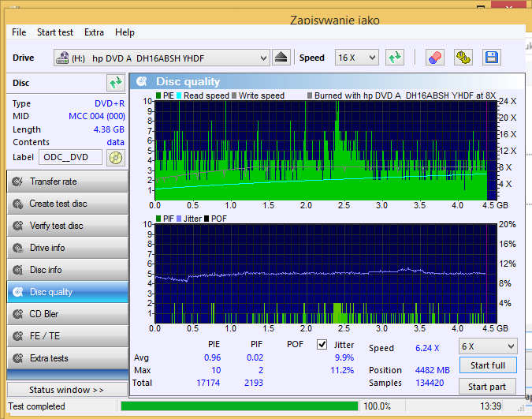The height and width of the screenshot is (419, 532).
Task: Click the Jitter purple legend swatch
Action: 179,219
